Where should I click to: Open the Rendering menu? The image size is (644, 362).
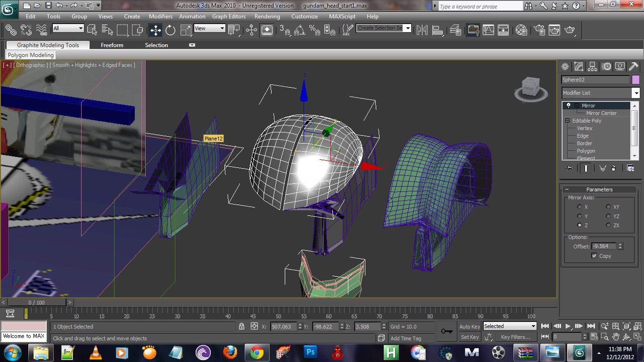click(x=267, y=16)
